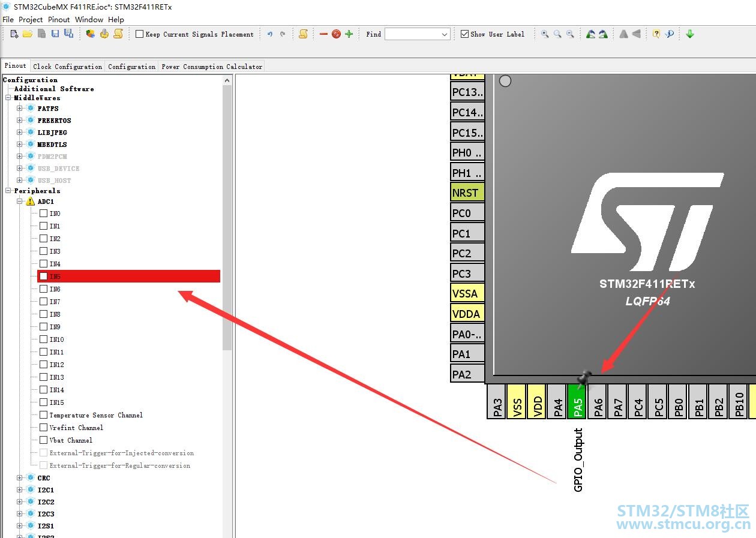Expand the LIBJPEG tree node
The width and height of the screenshot is (756, 538).
tap(20, 133)
